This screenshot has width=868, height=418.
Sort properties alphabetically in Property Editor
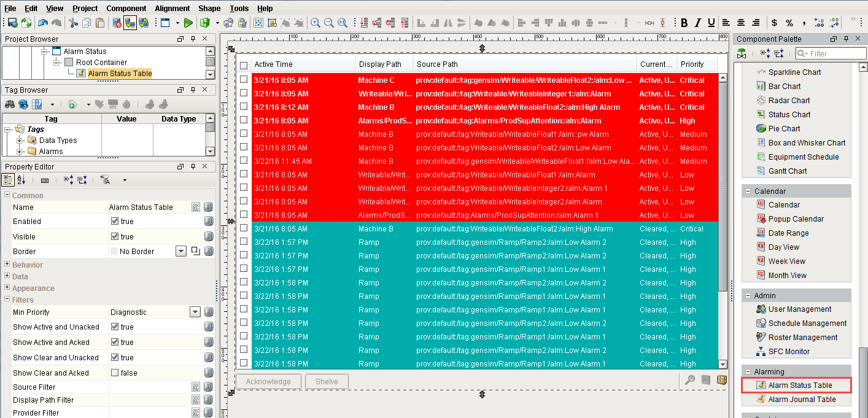21,180
